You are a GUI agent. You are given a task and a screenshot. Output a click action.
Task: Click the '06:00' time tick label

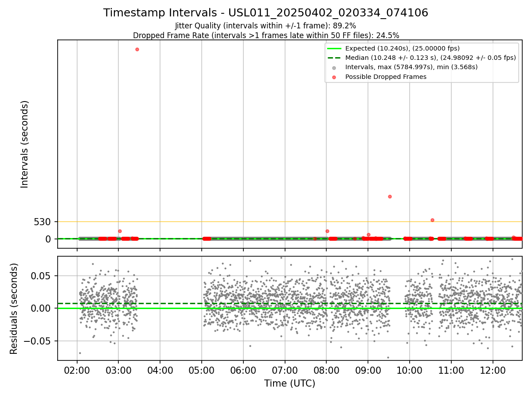[x=243, y=371]
